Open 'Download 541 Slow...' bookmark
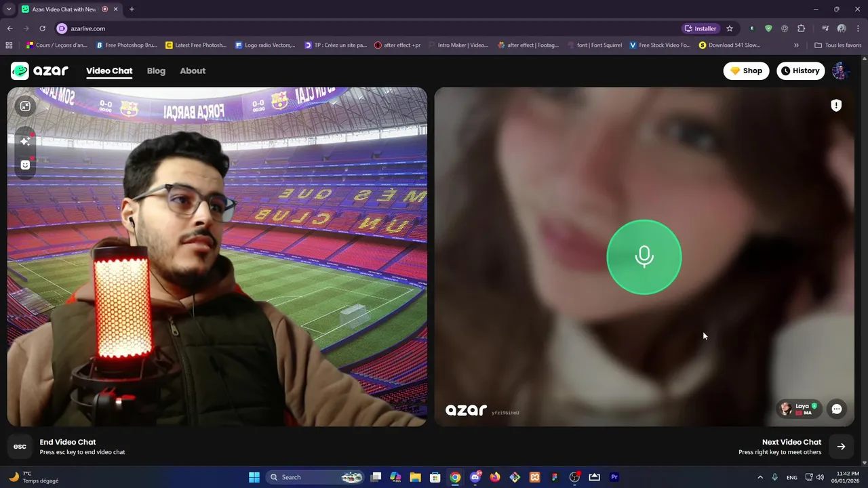The height and width of the screenshot is (488, 868). [x=730, y=45]
